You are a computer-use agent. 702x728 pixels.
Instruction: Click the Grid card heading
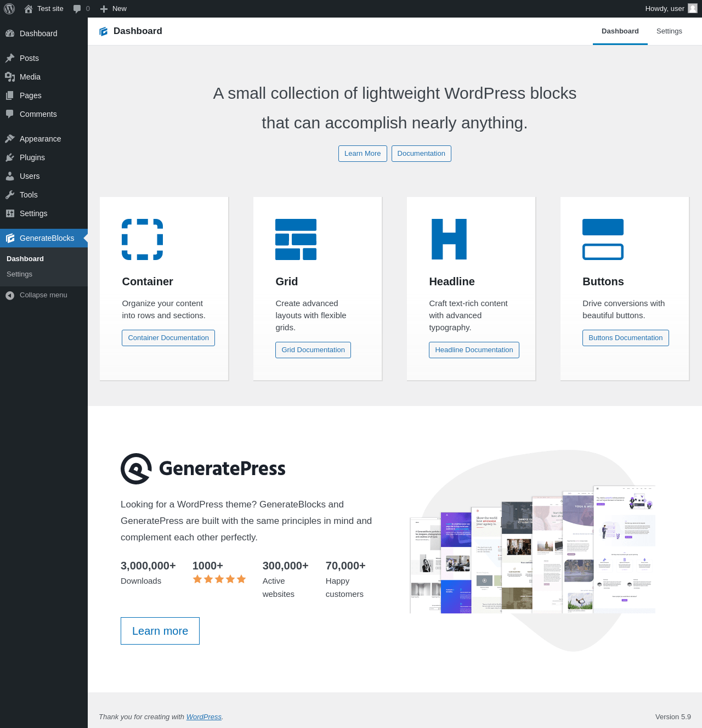coord(287,281)
